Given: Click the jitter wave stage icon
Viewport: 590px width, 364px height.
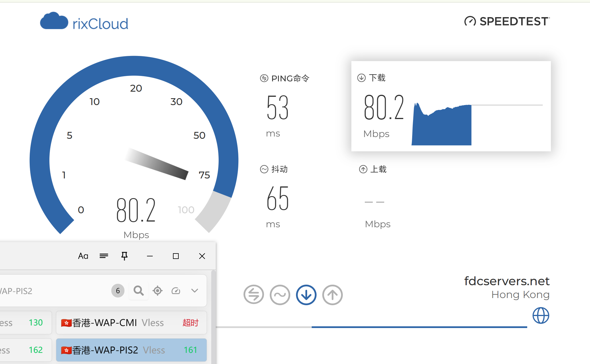Looking at the screenshot, I should (280, 295).
